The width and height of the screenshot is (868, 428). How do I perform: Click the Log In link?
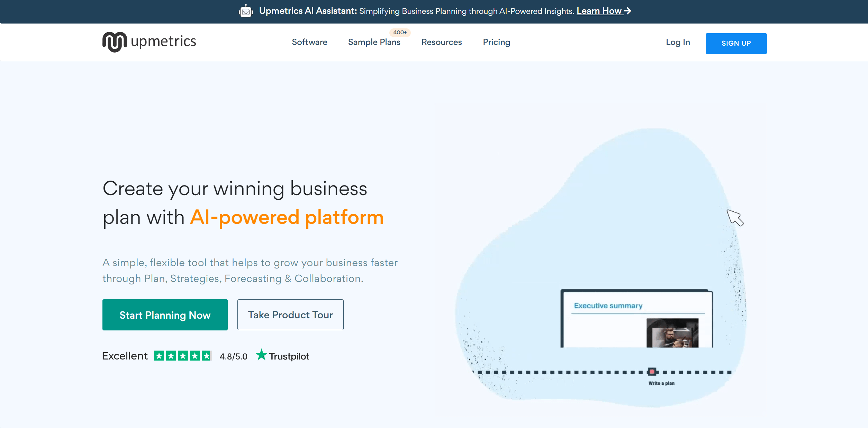click(x=678, y=42)
